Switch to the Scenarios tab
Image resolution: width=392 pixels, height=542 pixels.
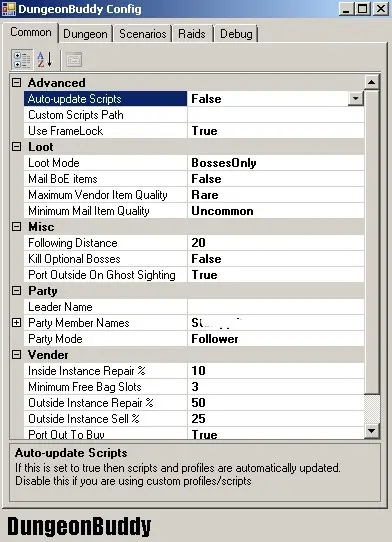click(x=142, y=34)
